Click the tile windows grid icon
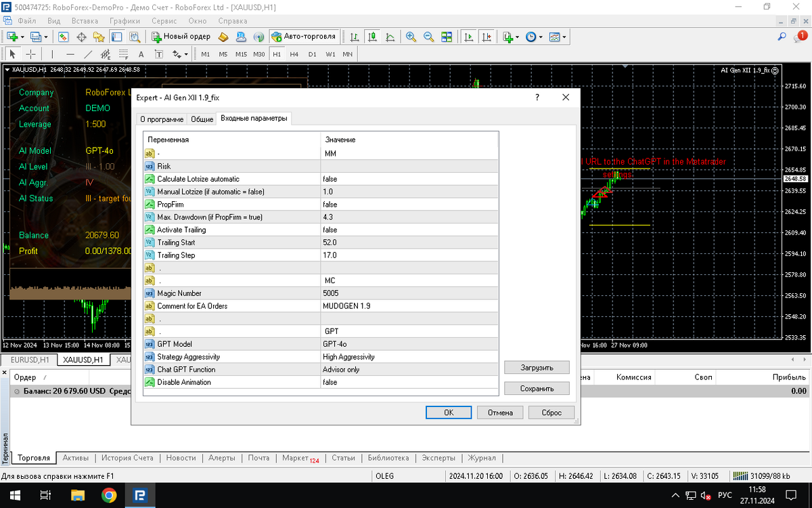This screenshot has height=508, width=812. click(447, 37)
